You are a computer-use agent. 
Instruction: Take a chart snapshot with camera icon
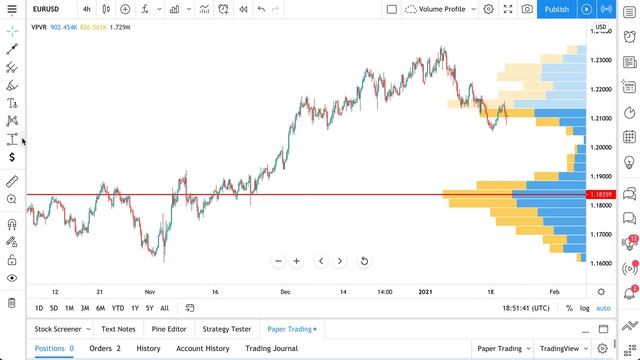[527, 9]
